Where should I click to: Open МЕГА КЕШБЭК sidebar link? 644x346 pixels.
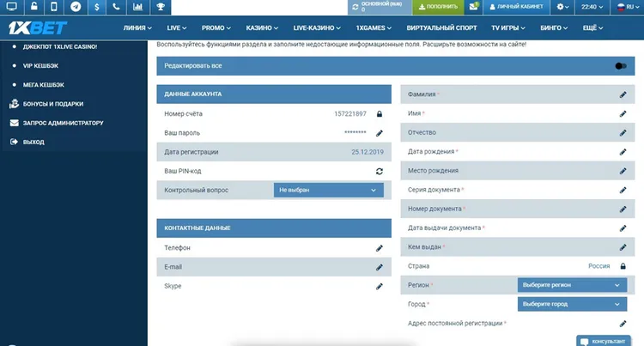coord(44,85)
